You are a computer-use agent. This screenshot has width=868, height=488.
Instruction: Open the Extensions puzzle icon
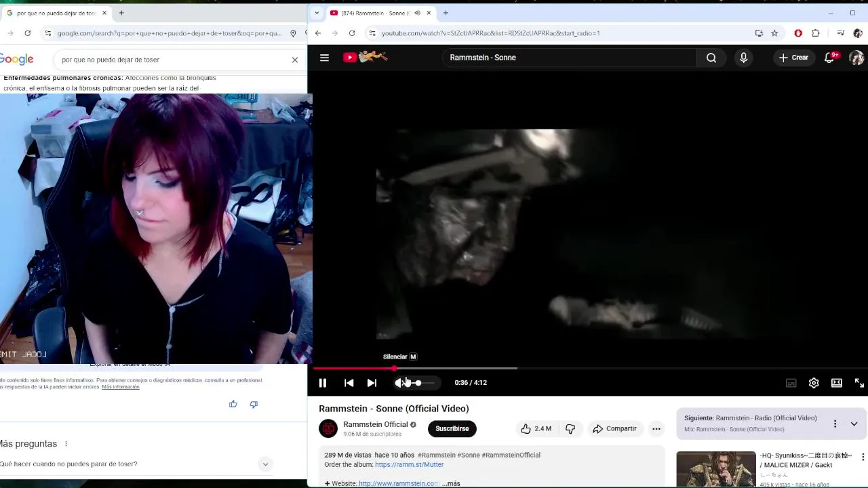point(816,33)
